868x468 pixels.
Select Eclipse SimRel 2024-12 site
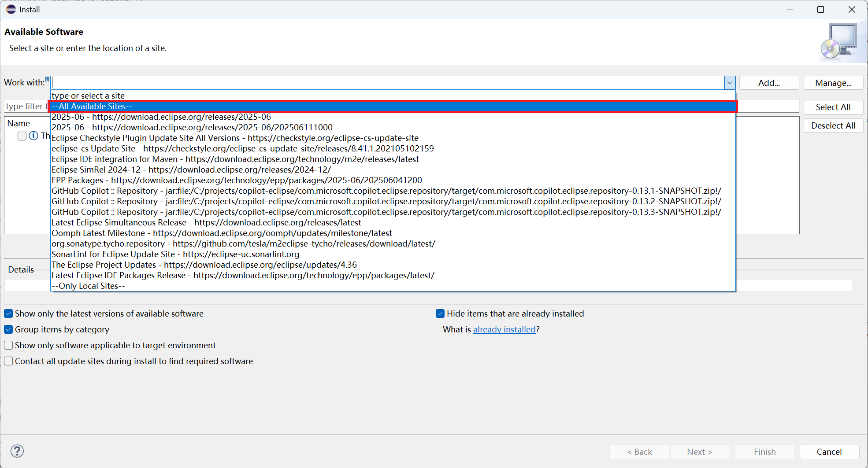393,170
